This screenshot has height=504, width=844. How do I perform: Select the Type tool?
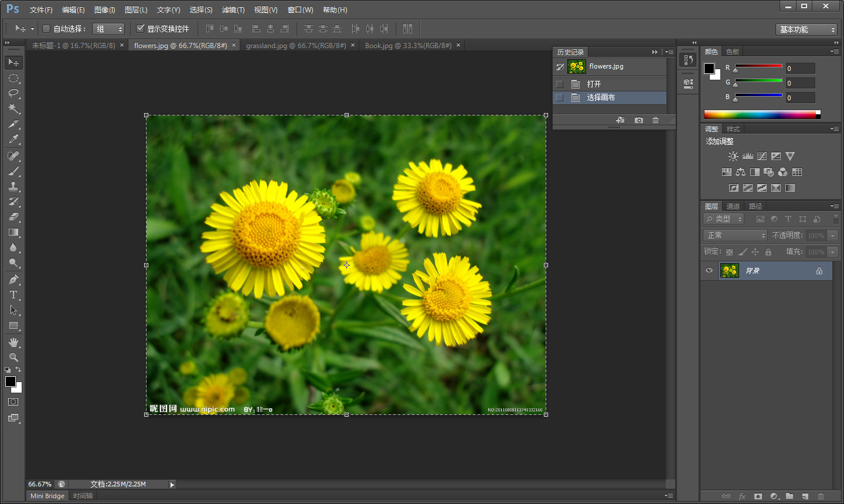tap(13, 295)
